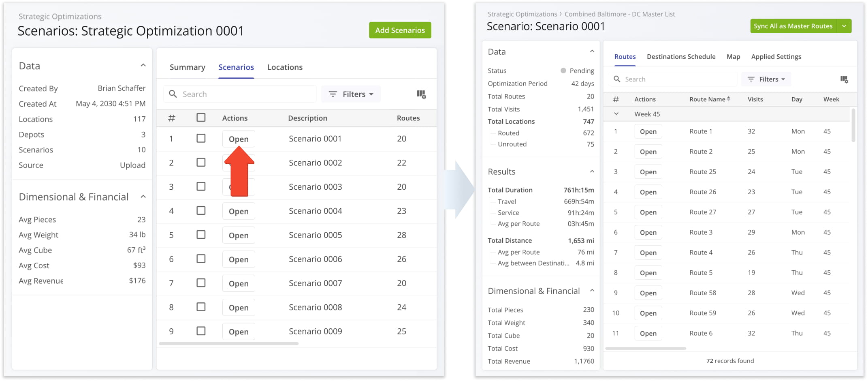Click the search magnifier icon in Scenarios
Screen dimensions: 868x381
(173, 94)
